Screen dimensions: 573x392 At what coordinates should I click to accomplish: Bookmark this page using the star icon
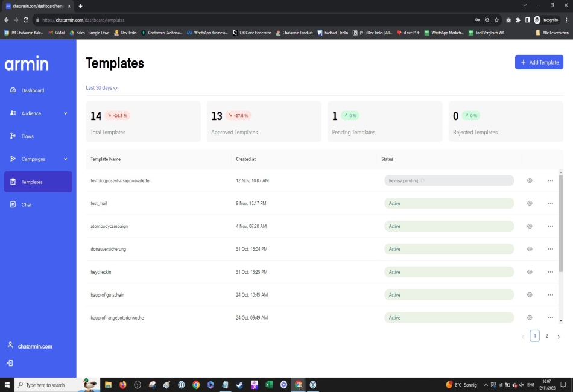coord(496,20)
